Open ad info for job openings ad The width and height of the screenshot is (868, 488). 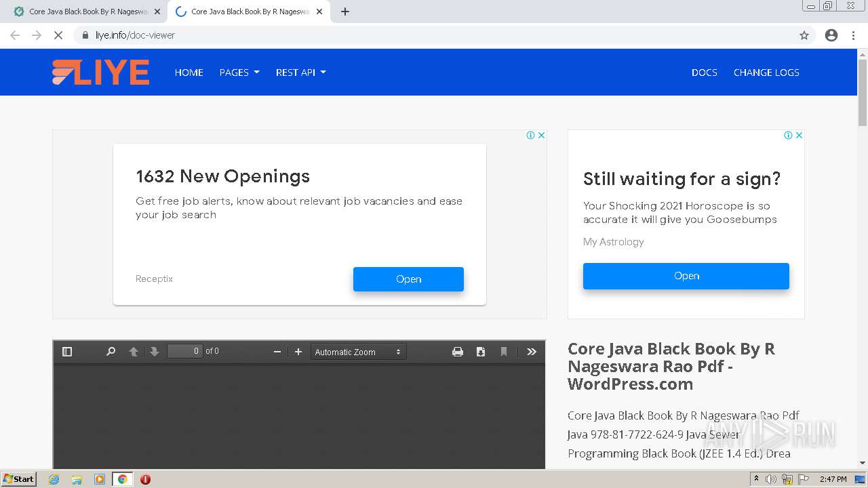pos(531,135)
